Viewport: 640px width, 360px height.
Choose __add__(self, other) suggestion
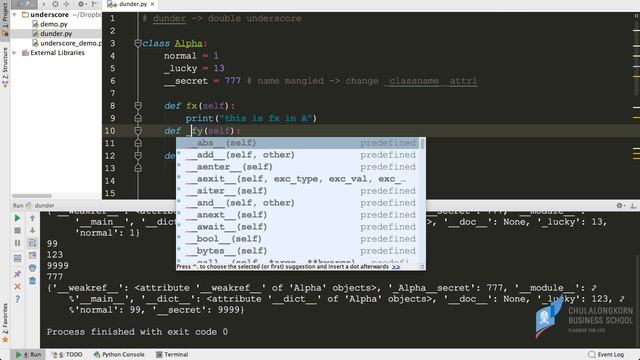(x=298, y=155)
